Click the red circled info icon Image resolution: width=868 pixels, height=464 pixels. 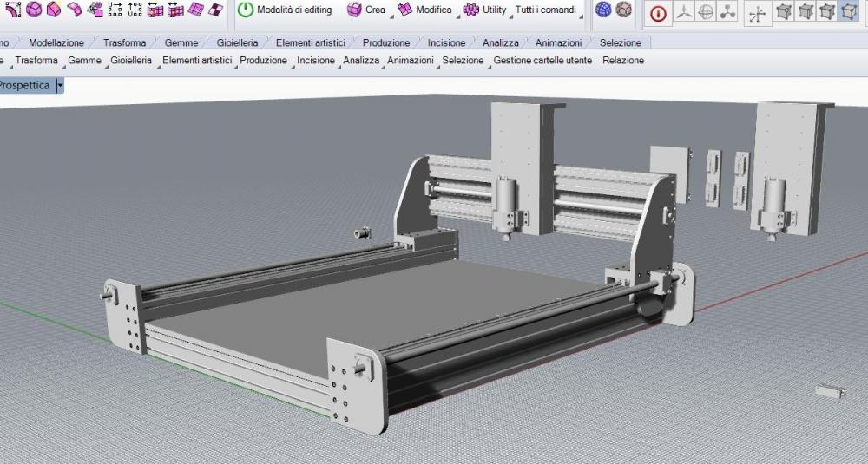coord(658,13)
